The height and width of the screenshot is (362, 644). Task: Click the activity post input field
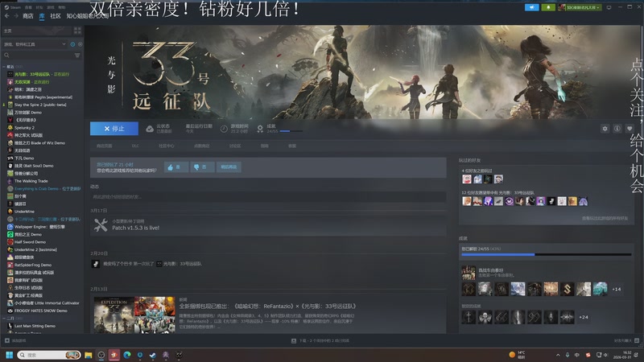(x=268, y=197)
